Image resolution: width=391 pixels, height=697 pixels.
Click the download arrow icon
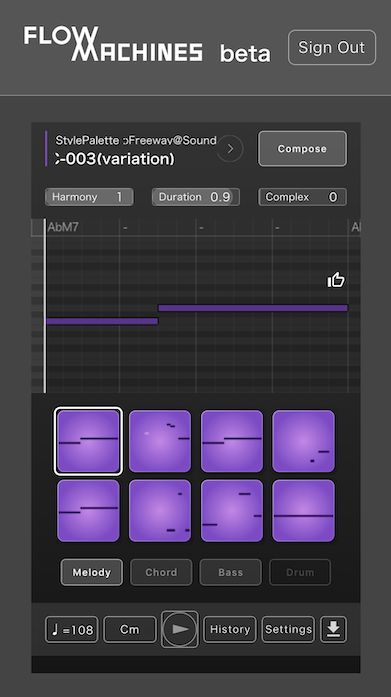[333, 629]
